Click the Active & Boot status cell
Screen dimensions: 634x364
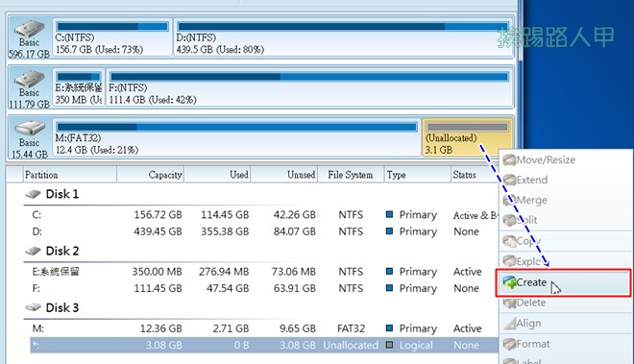point(475,215)
